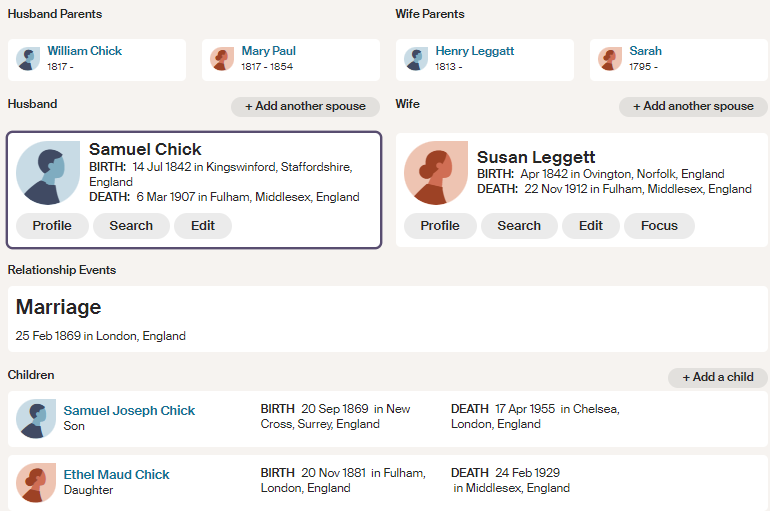Focus on Susan Leggett

tap(659, 226)
